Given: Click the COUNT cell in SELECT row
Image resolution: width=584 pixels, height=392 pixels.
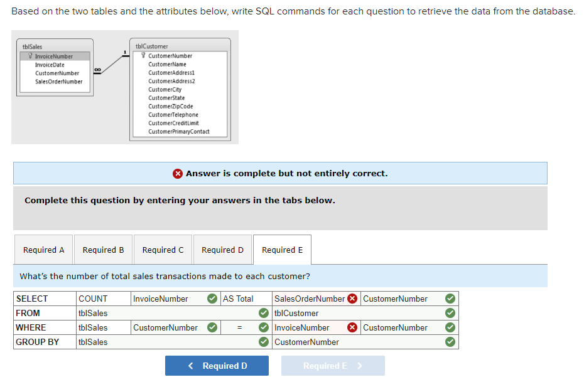Looking at the screenshot, I should (x=104, y=299).
